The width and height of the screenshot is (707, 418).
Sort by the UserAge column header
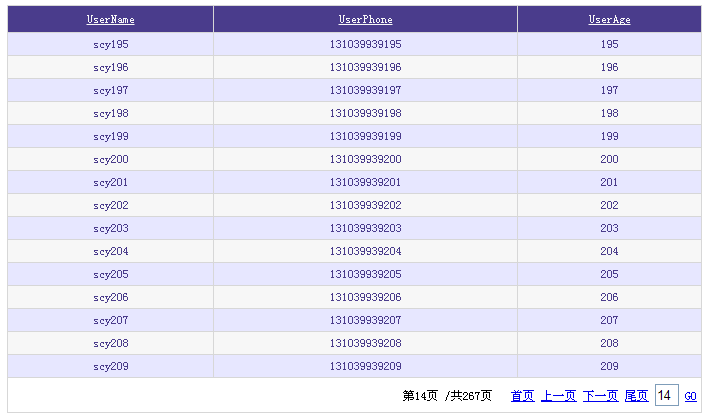(609, 19)
